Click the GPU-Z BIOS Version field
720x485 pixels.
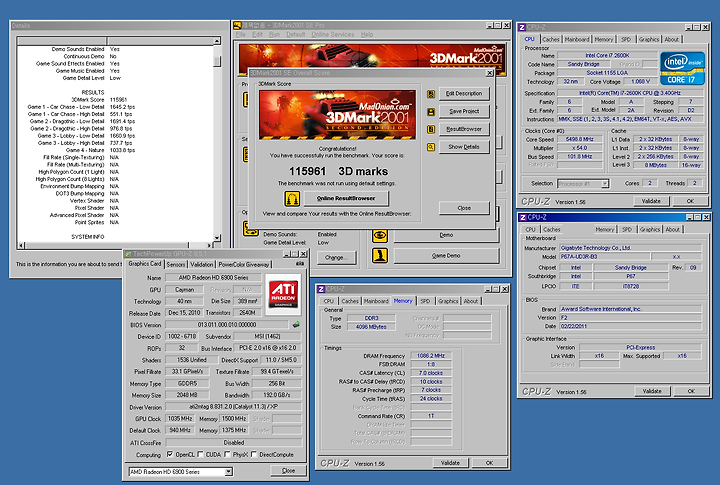click(227, 325)
